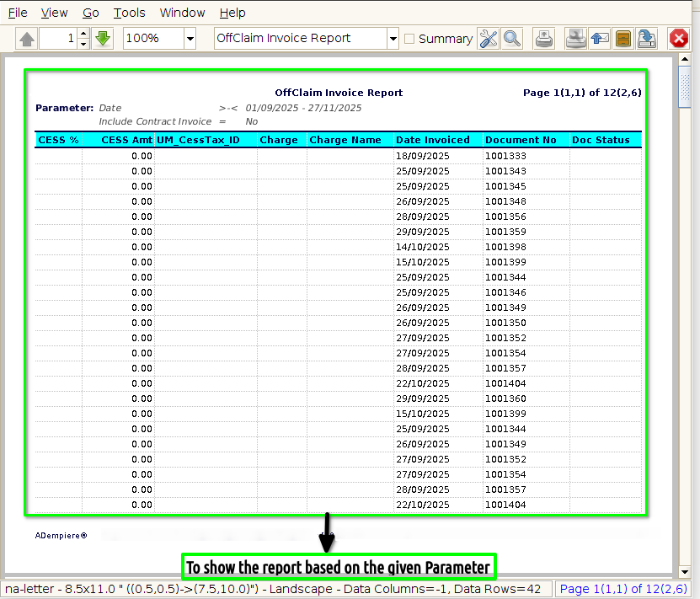Toggle the Summary checkbox
This screenshot has height=599, width=700.
tap(409, 39)
